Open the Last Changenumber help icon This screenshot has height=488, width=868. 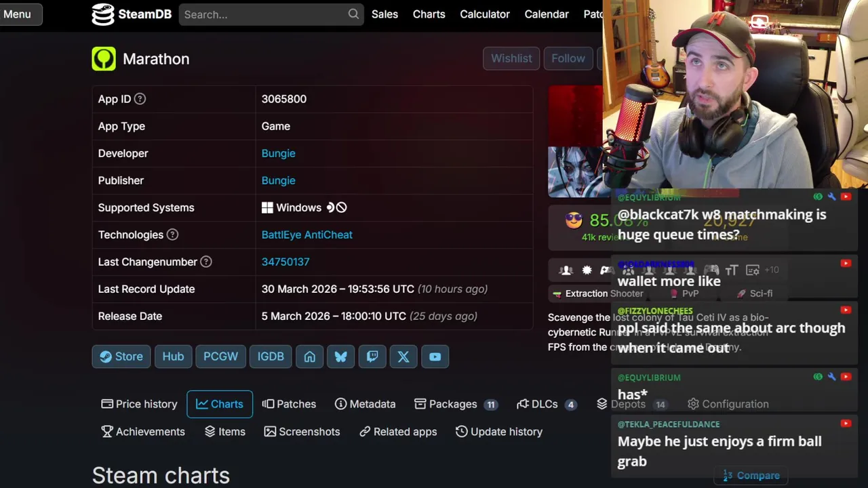pos(206,262)
